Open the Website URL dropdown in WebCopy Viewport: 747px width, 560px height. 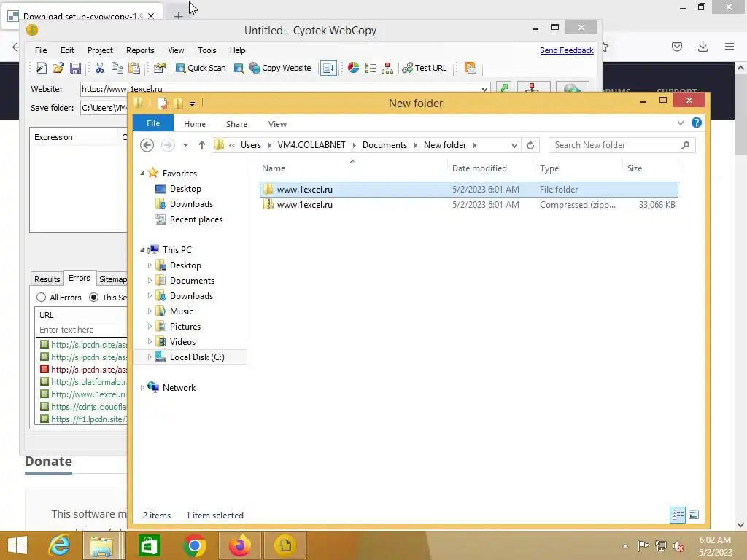pyautogui.click(x=484, y=89)
